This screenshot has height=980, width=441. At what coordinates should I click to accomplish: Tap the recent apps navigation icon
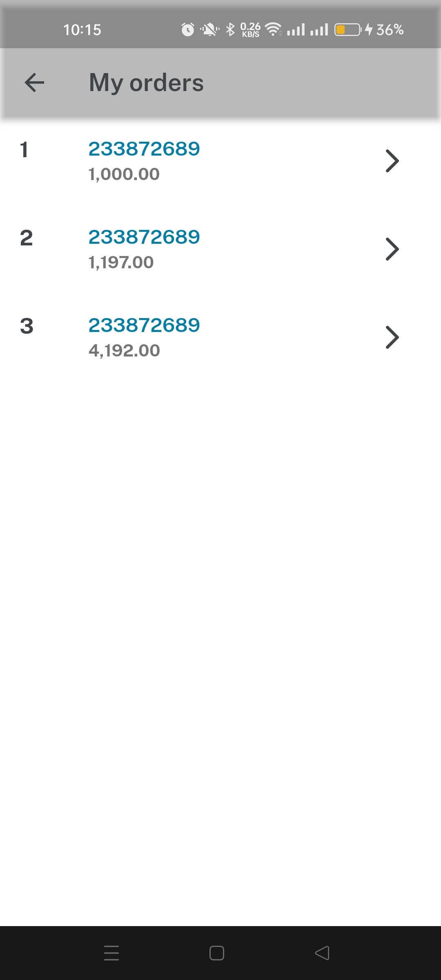(112, 953)
